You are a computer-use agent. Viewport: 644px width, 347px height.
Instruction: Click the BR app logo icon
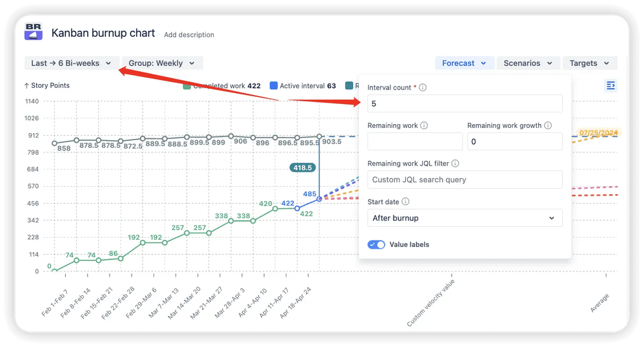[34, 31]
